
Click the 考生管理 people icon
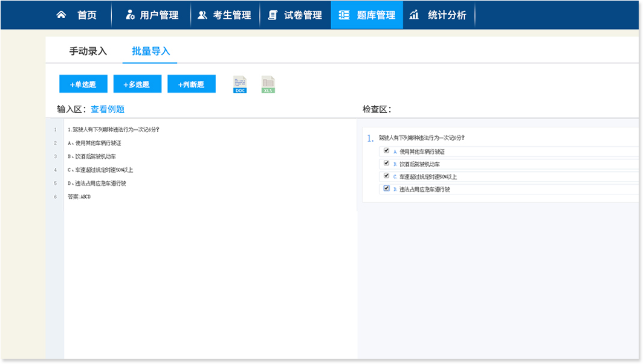202,15
